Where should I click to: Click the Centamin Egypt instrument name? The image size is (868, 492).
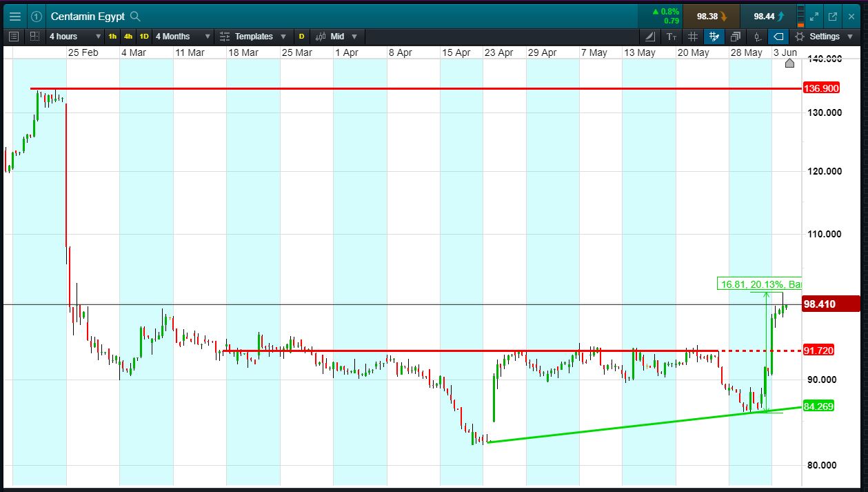click(x=88, y=17)
